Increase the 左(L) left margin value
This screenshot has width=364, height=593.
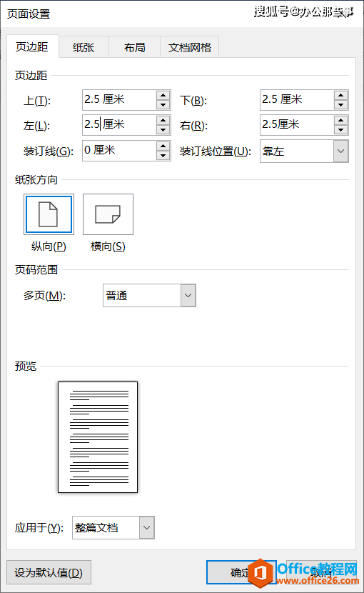(163, 120)
